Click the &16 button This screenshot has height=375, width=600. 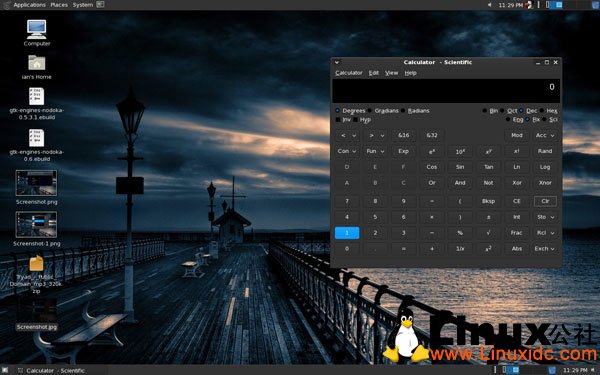[x=403, y=135]
